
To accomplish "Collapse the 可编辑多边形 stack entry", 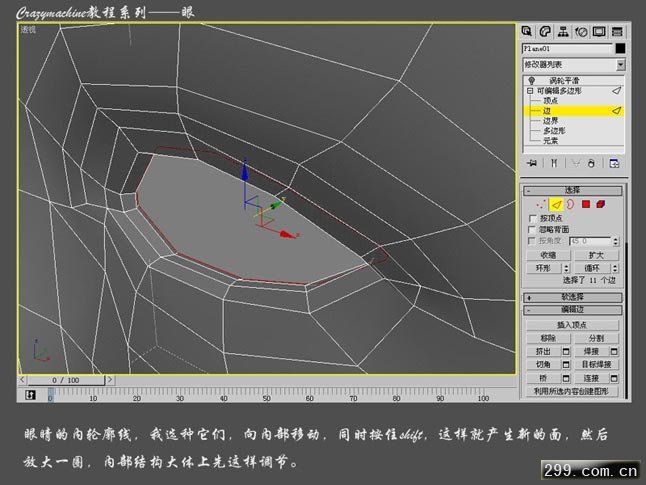I will pos(530,91).
